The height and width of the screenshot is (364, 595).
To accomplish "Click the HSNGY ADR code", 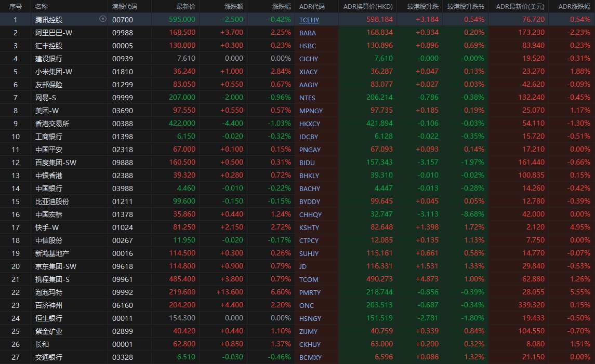I will pos(310,318).
